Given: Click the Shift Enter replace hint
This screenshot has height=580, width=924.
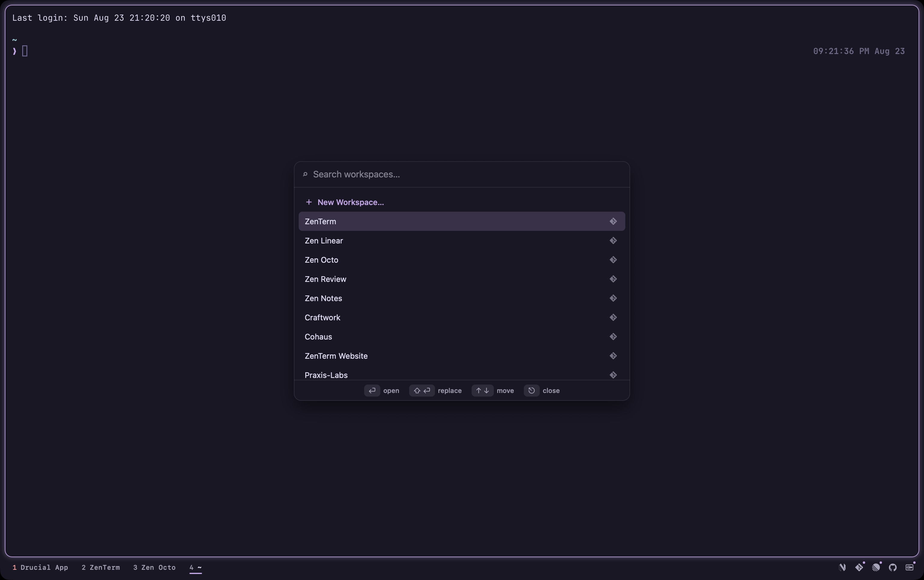Looking at the screenshot, I should (435, 391).
